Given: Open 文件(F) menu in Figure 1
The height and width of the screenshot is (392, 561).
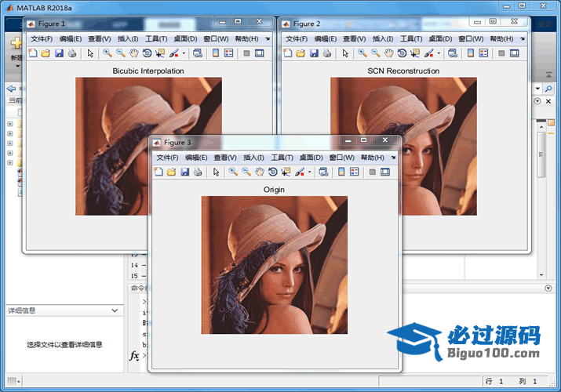Looking at the screenshot, I should tap(42, 38).
